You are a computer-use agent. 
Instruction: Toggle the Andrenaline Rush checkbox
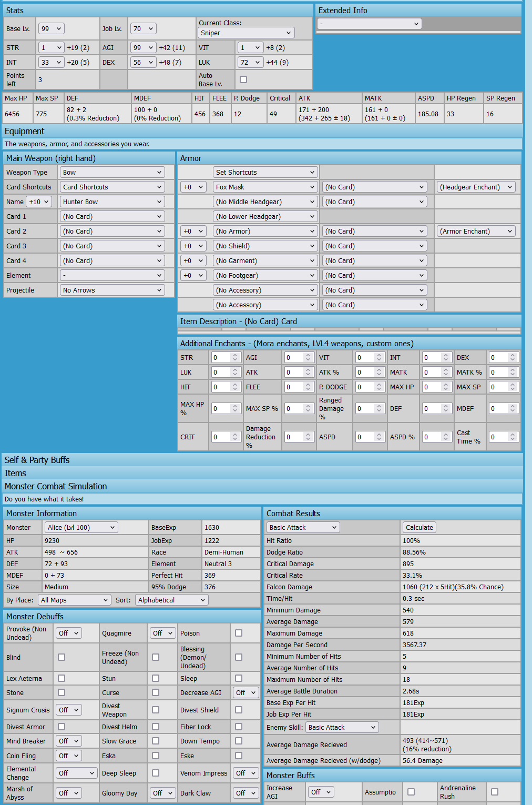point(495,792)
